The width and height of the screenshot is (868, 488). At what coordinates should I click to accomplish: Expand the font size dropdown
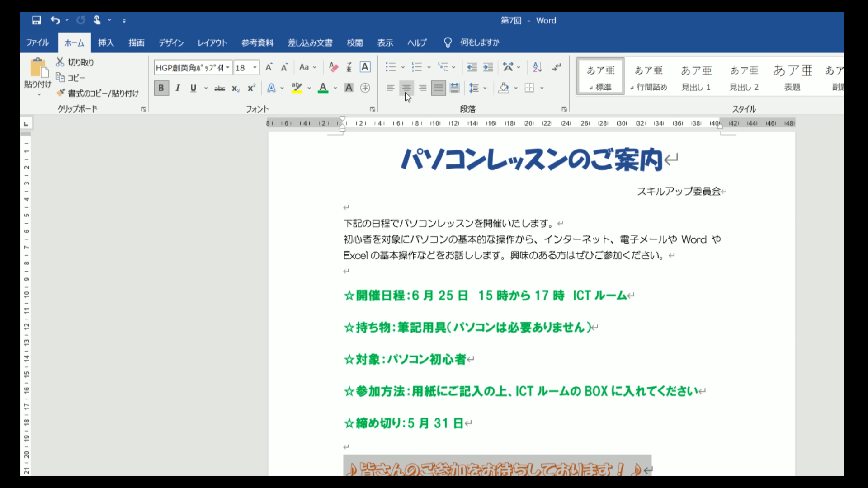coord(255,68)
